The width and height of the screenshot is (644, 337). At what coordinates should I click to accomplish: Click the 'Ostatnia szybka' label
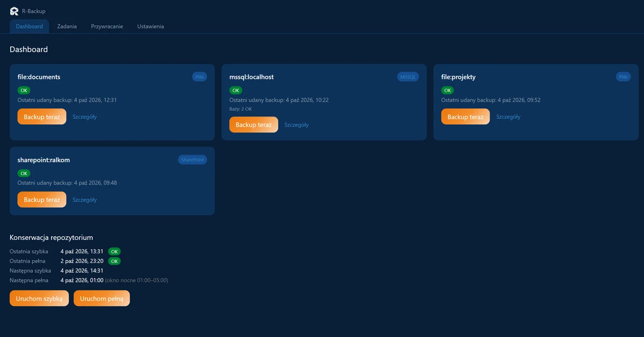(x=29, y=251)
